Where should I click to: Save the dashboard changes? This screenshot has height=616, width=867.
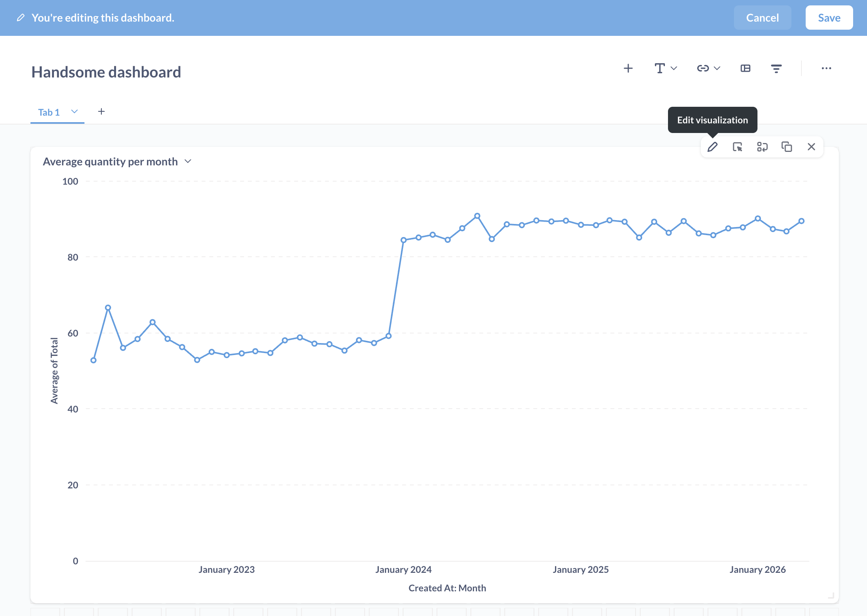[x=829, y=18]
